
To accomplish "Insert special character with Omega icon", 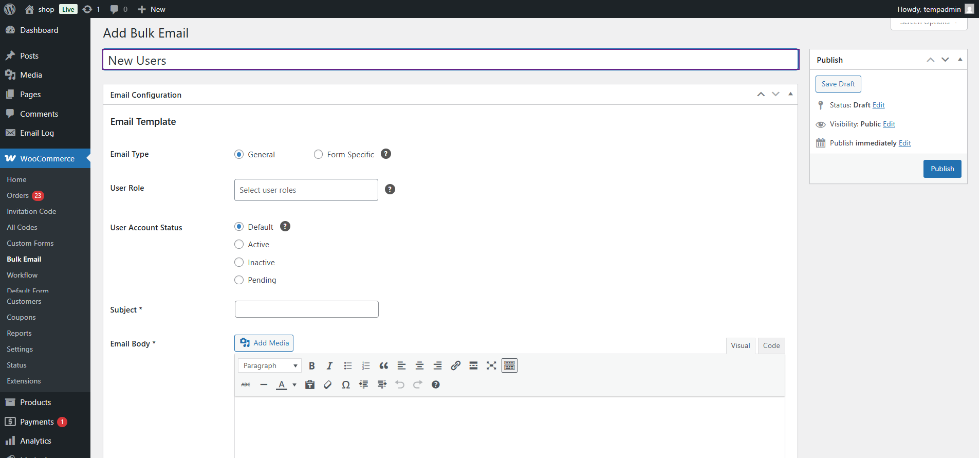I will pos(346,385).
